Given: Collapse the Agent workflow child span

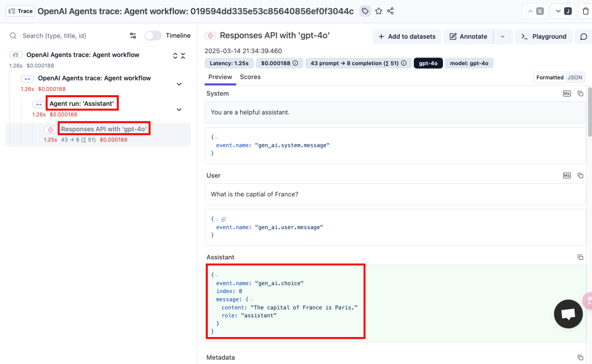Looking at the screenshot, I should (x=179, y=84).
